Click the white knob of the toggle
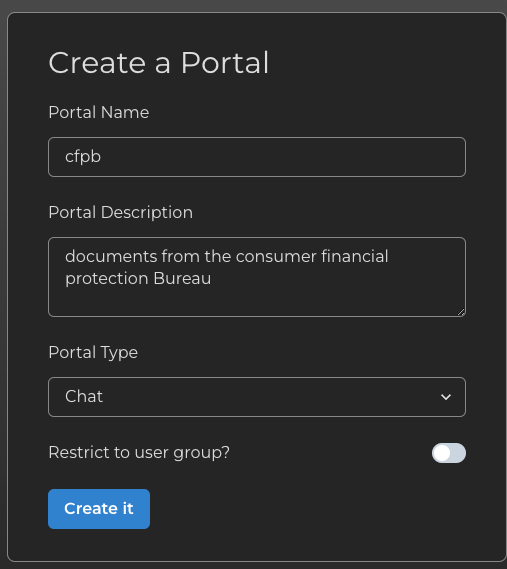This screenshot has width=507, height=569. click(x=442, y=453)
